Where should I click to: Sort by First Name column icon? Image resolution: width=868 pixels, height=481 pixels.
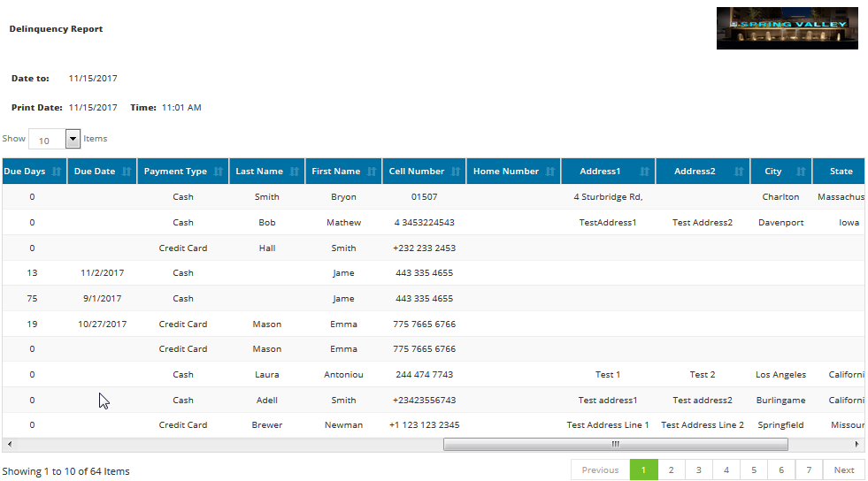pos(372,172)
